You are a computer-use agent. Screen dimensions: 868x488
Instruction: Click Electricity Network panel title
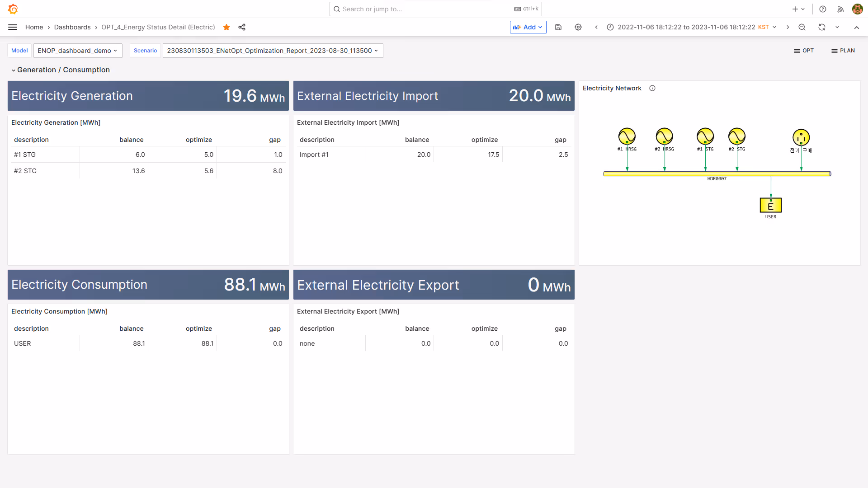(612, 88)
